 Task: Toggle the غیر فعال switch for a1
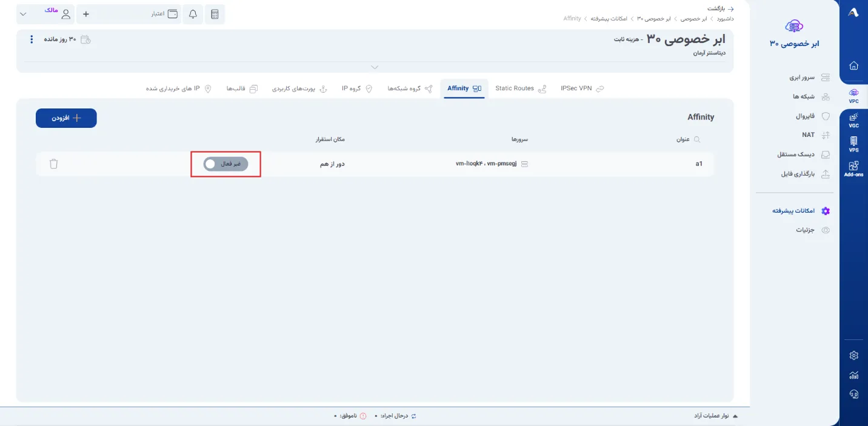coord(225,164)
